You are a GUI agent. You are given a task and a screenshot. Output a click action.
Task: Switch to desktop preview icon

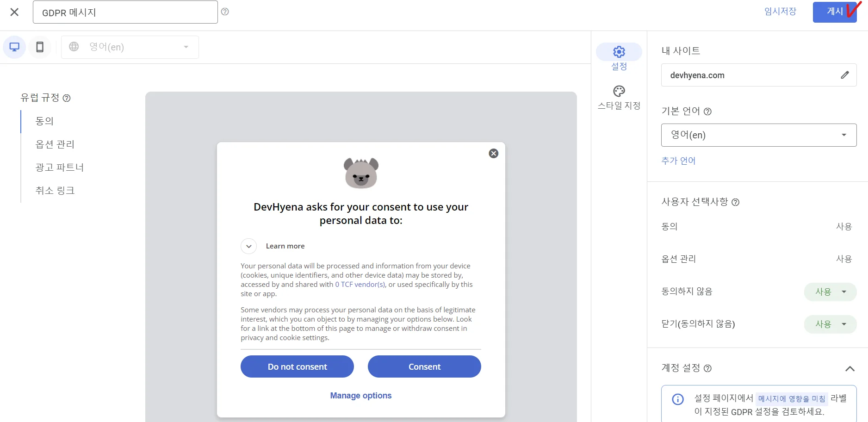coord(14,47)
